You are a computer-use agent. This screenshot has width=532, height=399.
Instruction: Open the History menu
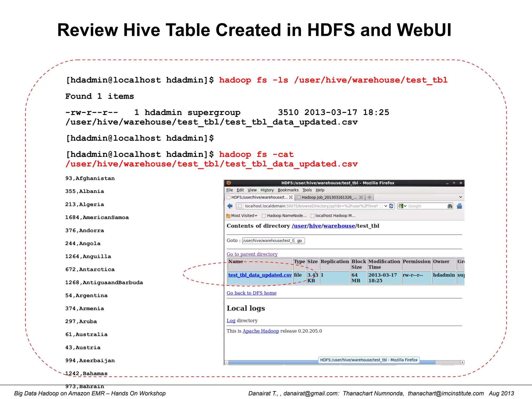[267, 190]
